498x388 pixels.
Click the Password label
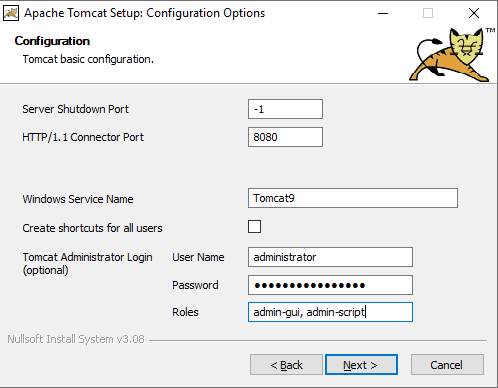195,285
